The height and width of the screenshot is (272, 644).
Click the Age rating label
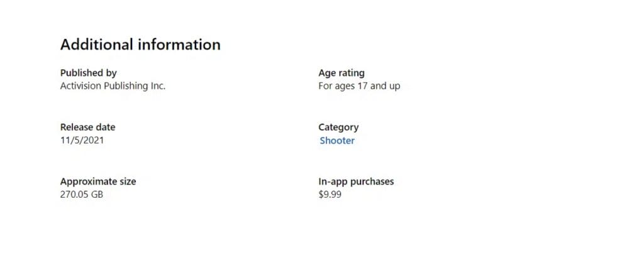[x=341, y=73]
